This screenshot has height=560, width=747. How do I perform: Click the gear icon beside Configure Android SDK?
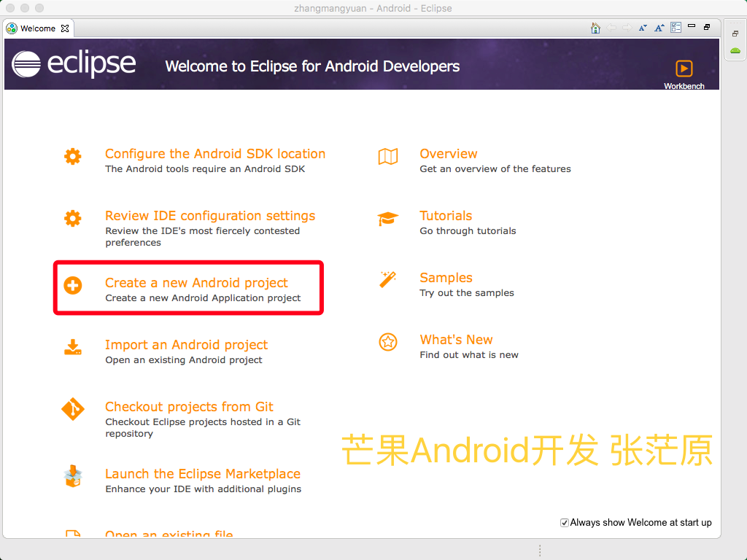pos(73,156)
